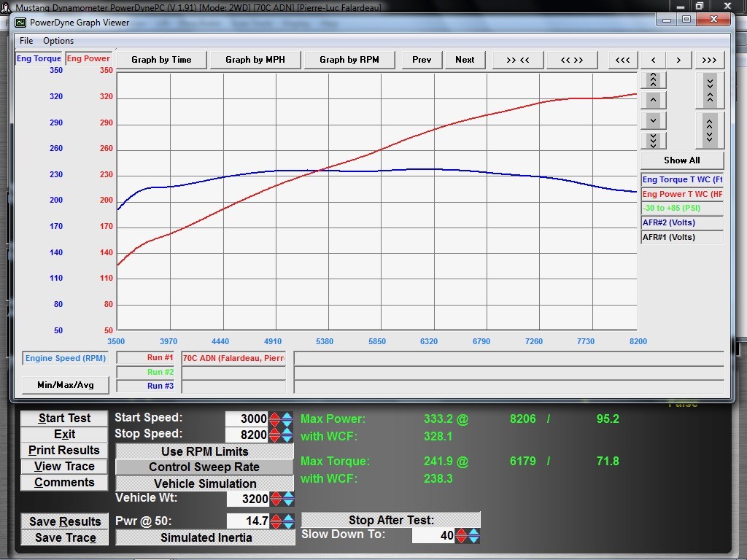This screenshot has width=747, height=560.
Task: Select the Eng Power axis label
Action: click(88, 58)
